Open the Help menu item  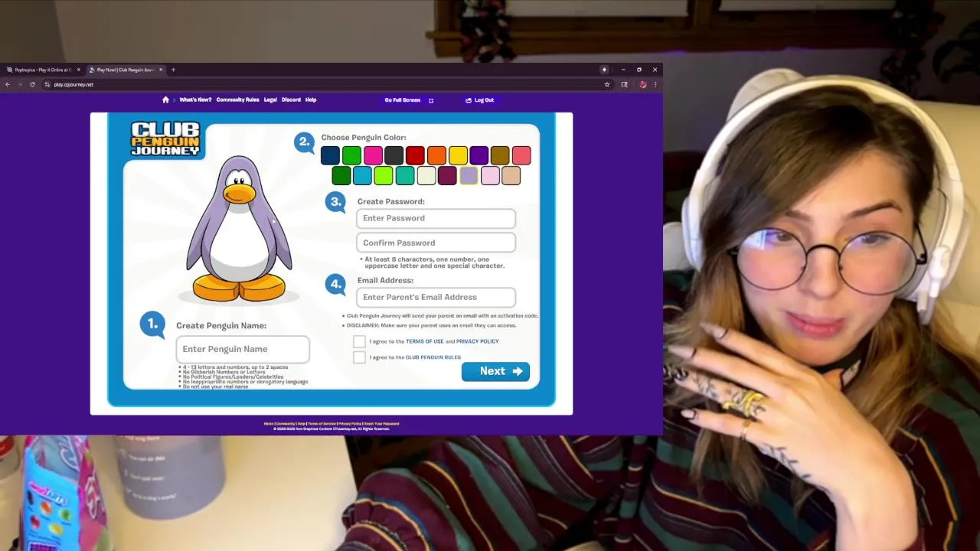click(311, 99)
